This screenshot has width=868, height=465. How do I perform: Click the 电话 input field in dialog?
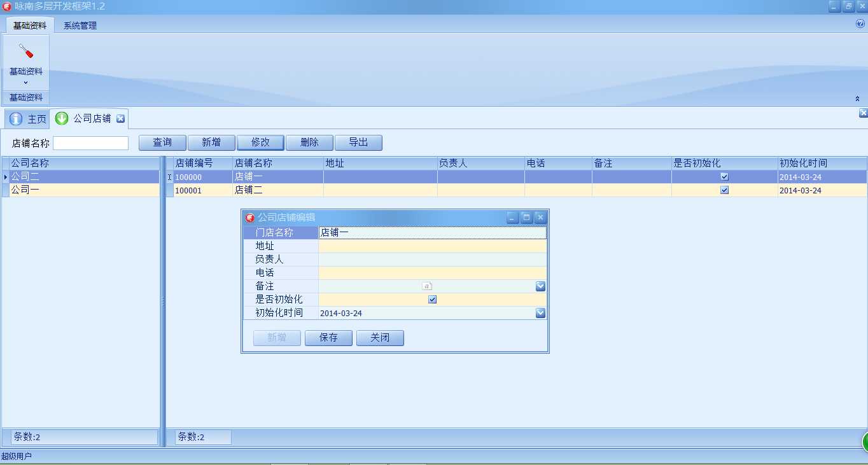[433, 273]
